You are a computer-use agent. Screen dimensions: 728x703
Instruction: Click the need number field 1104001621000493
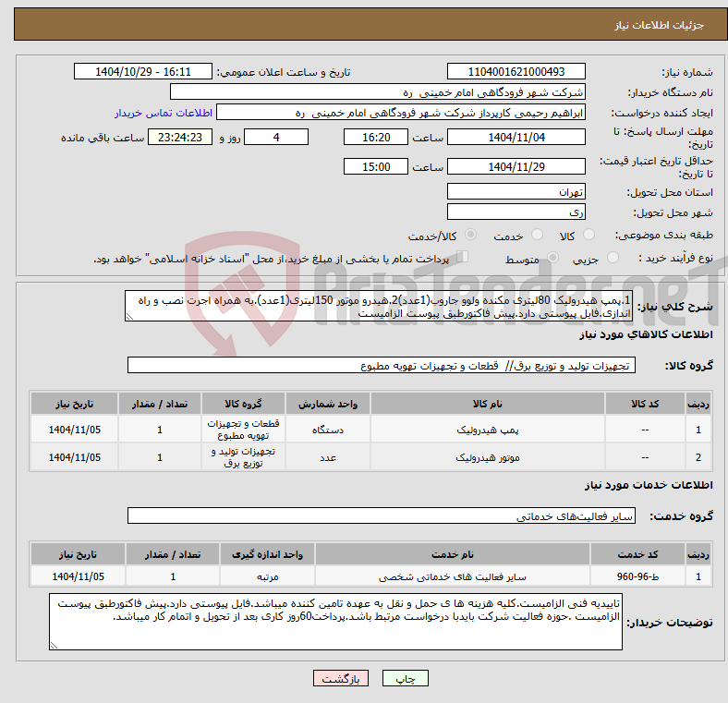pyautogui.click(x=516, y=71)
